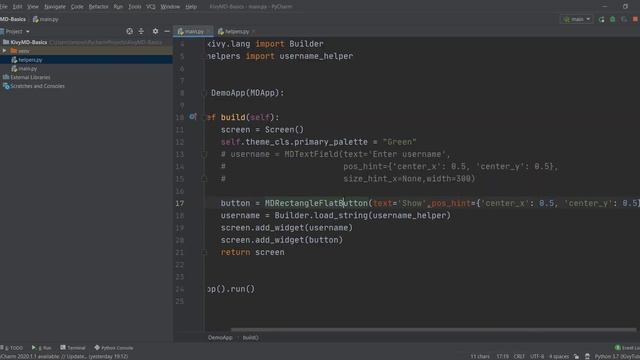640x360 pixels.
Task: Open Project panel settings gear
Action: (155, 31)
